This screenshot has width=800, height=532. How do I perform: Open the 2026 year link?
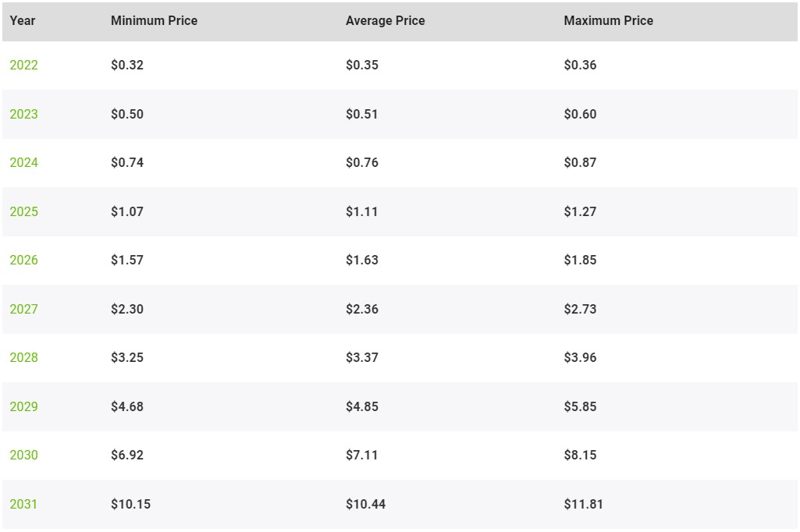click(x=23, y=260)
